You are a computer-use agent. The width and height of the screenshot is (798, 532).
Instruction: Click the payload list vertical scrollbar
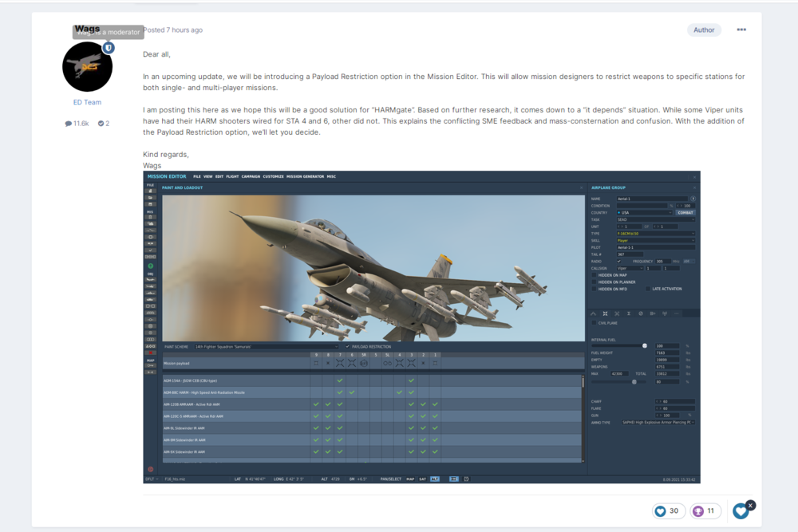click(x=583, y=418)
